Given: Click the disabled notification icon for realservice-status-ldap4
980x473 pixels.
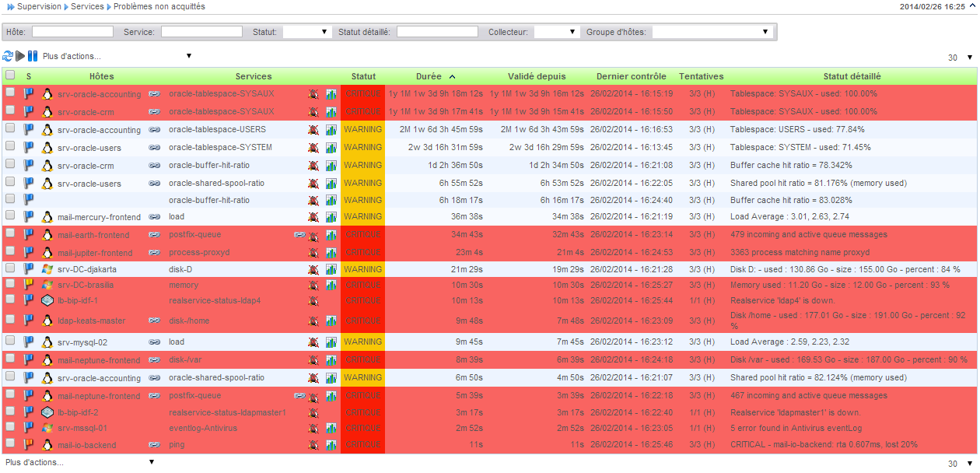Looking at the screenshot, I should click(x=313, y=301).
